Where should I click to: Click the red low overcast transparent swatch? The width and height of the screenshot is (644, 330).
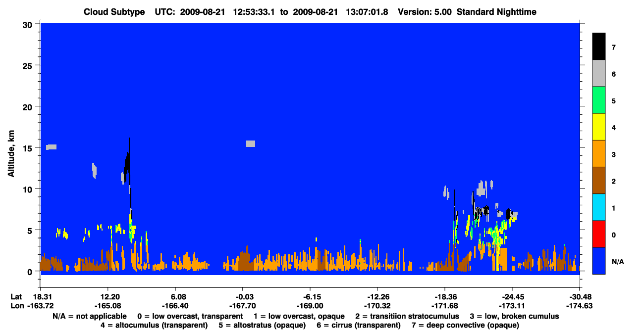[599, 234]
